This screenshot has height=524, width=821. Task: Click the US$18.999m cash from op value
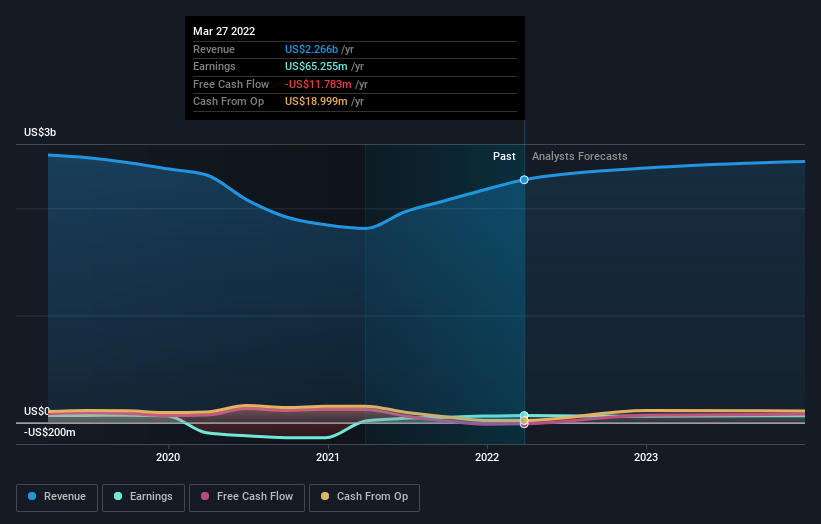[x=316, y=102]
